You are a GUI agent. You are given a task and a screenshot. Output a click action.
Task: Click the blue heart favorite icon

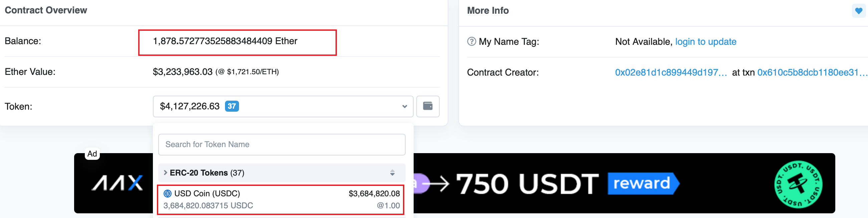tap(859, 11)
